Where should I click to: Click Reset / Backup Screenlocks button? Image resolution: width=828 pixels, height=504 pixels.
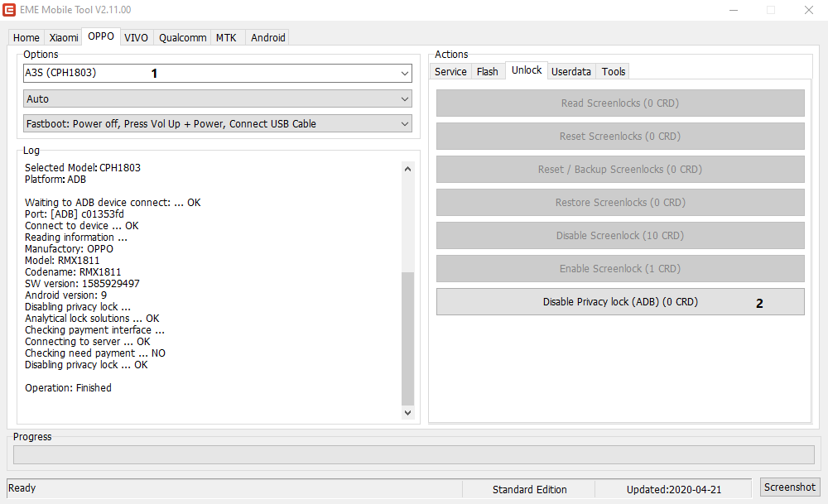[620, 170]
